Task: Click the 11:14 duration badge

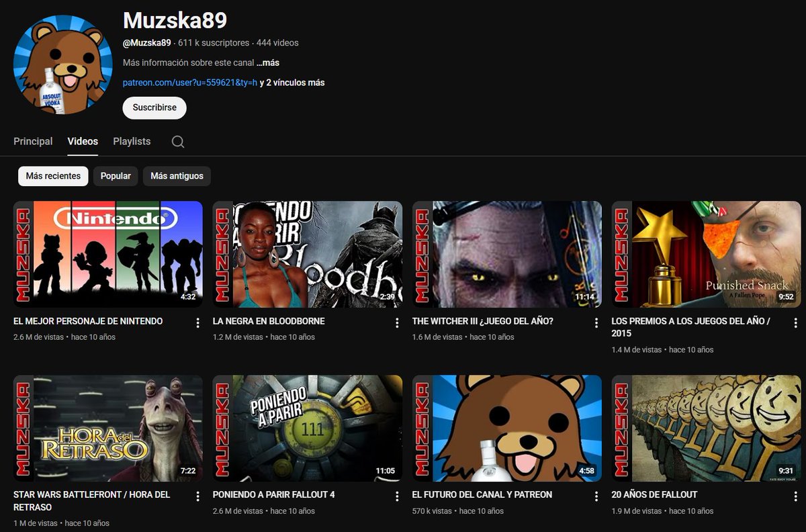Action: 585,297
